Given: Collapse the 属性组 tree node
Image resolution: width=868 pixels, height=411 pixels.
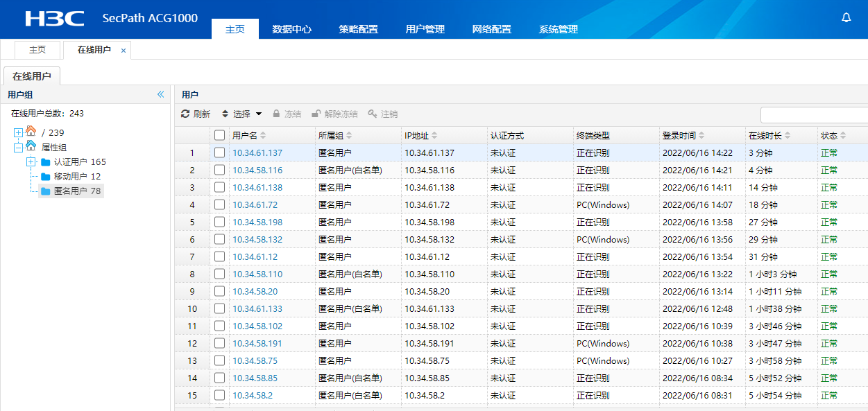Looking at the screenshot, I should (18, 147).
